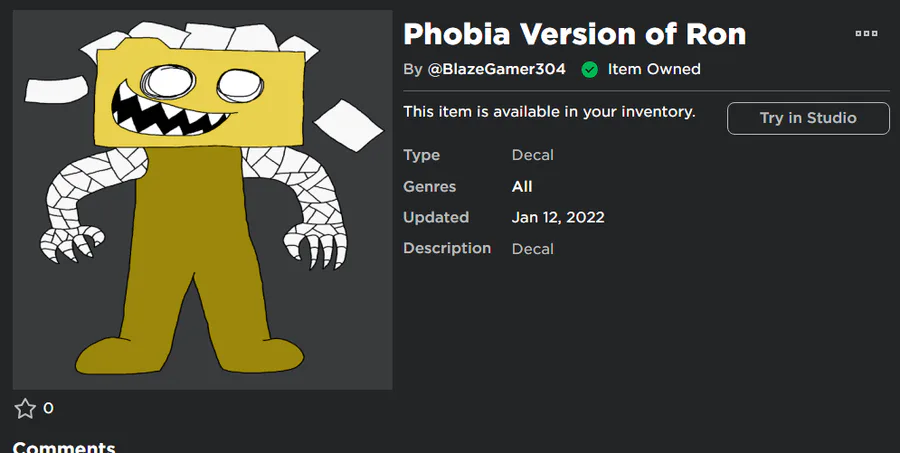Viewport: 900px width, 453px height.
Task: Click the Decal value beside Type
Action: (x=532, y=155)
